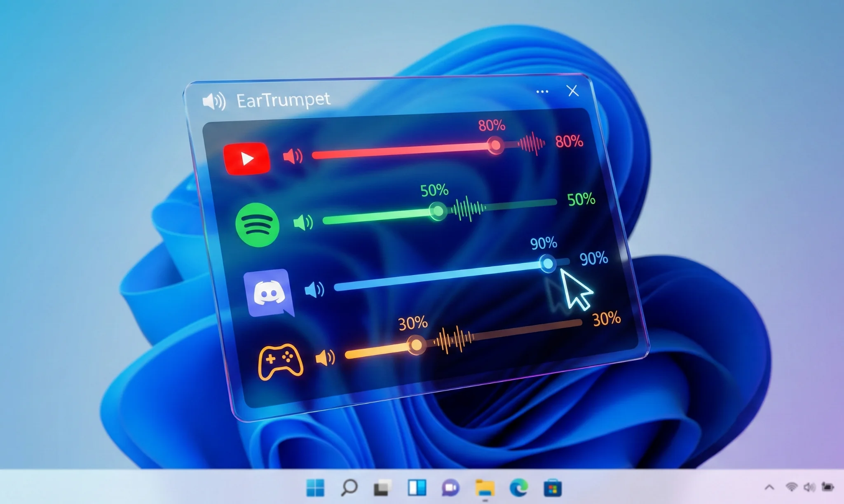Click the Spotify app icon
844x504 pixels.
[x=257, y=225]
